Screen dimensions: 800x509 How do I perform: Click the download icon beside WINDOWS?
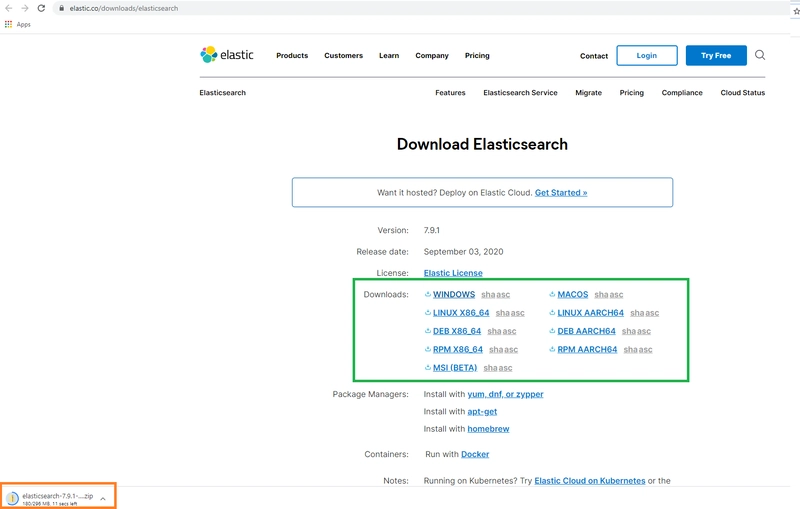coord(428,294)
